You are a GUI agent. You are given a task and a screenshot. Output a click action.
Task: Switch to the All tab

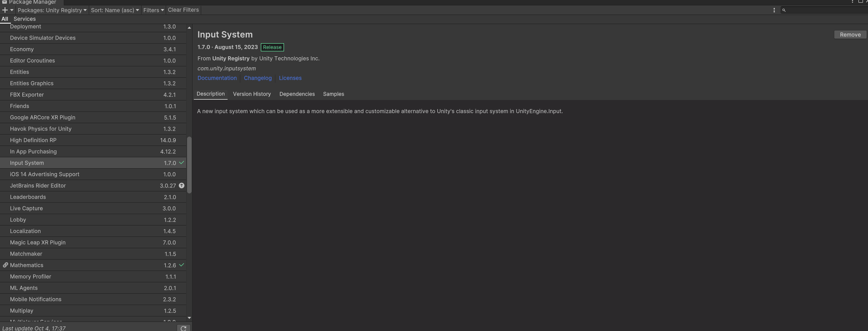tap(5, 19)
